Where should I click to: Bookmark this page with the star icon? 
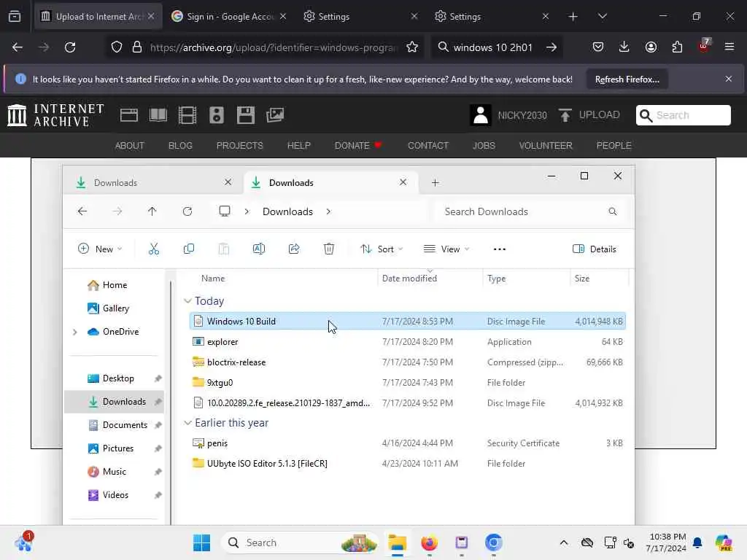click(412, 47)
